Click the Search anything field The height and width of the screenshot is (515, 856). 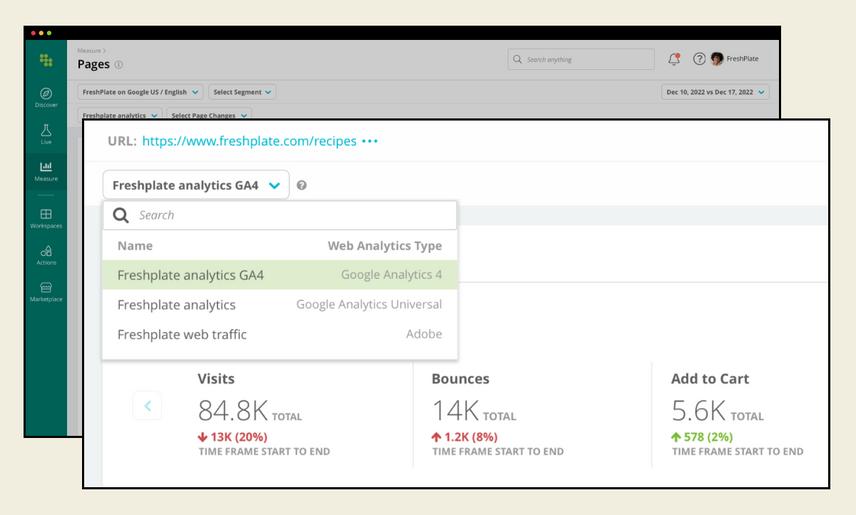tap(581, 59)
